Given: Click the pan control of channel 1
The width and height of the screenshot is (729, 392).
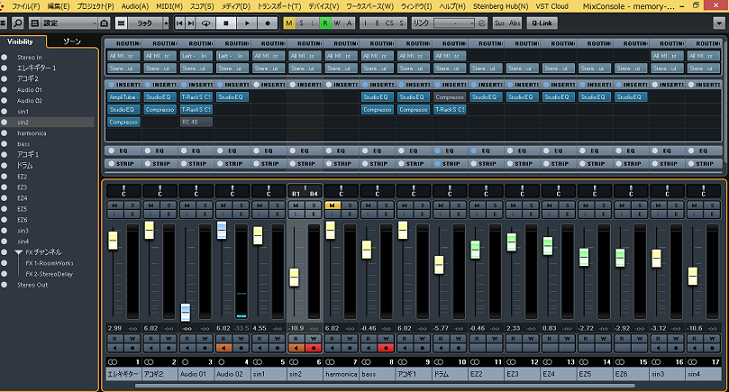Looking at the screenshot, I should (124, 191).
